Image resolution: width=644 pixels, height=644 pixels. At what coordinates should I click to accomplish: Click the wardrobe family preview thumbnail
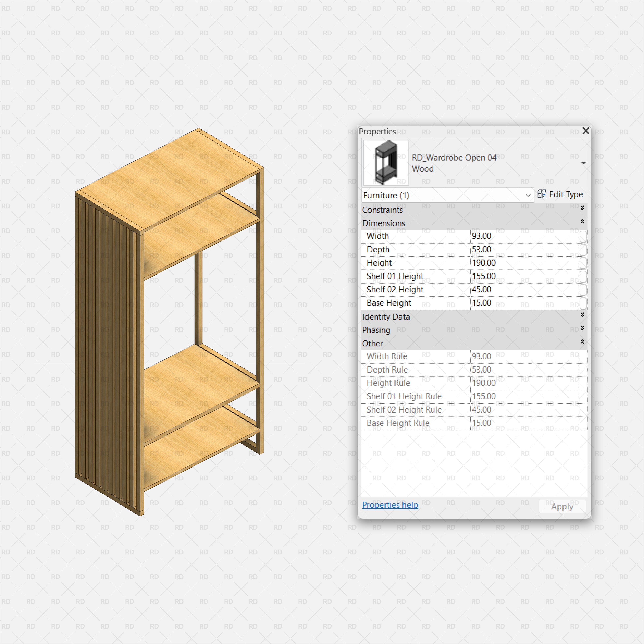coord(386,162)
